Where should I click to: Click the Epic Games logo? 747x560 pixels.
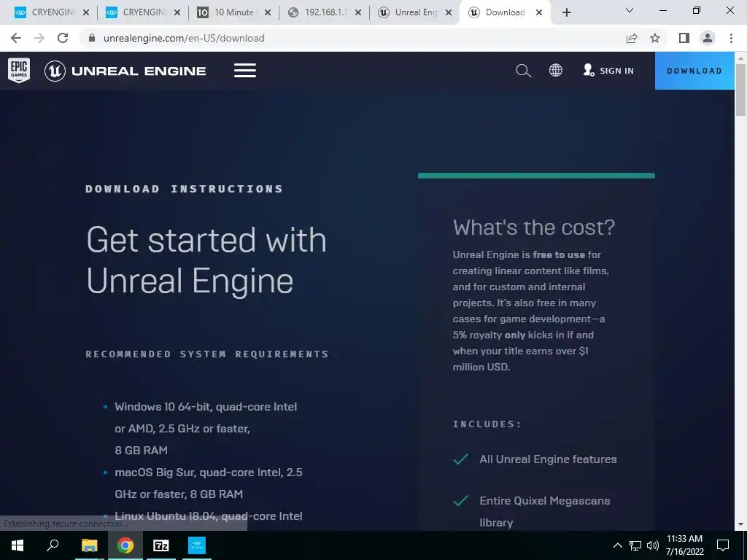pyautogui.click(x=19, y=71)
